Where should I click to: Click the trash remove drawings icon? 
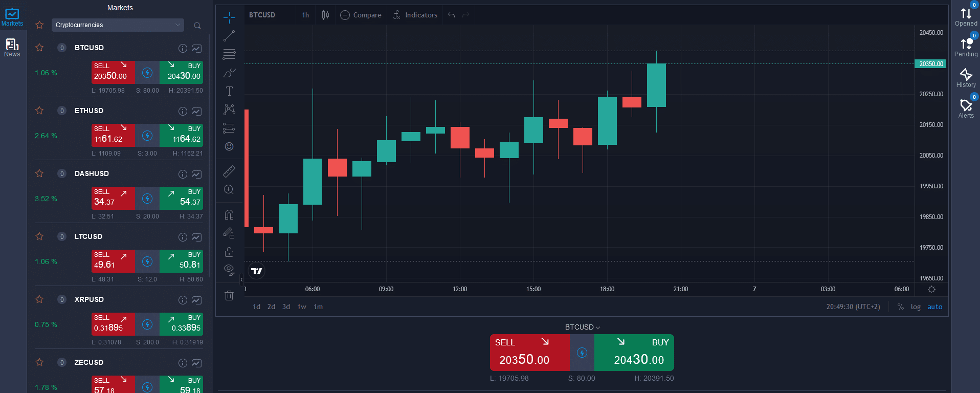pyautogui.click(x=229, y=295)
